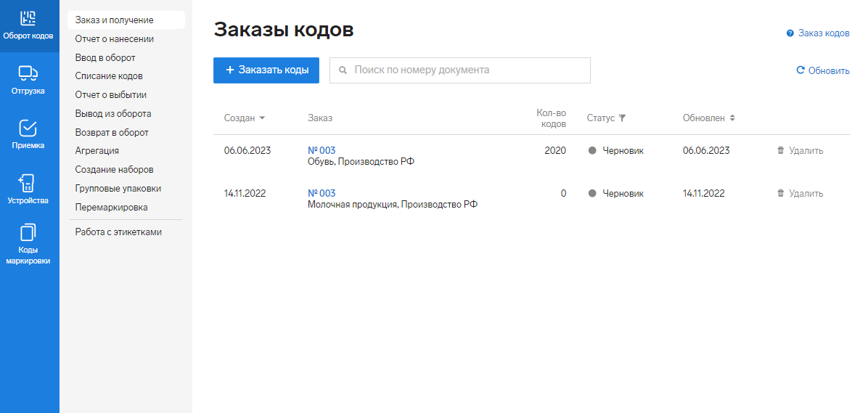Click the magnifier icon in the search box
The height and width of the screenshot is (413, 868).
(x=343, y=70)
